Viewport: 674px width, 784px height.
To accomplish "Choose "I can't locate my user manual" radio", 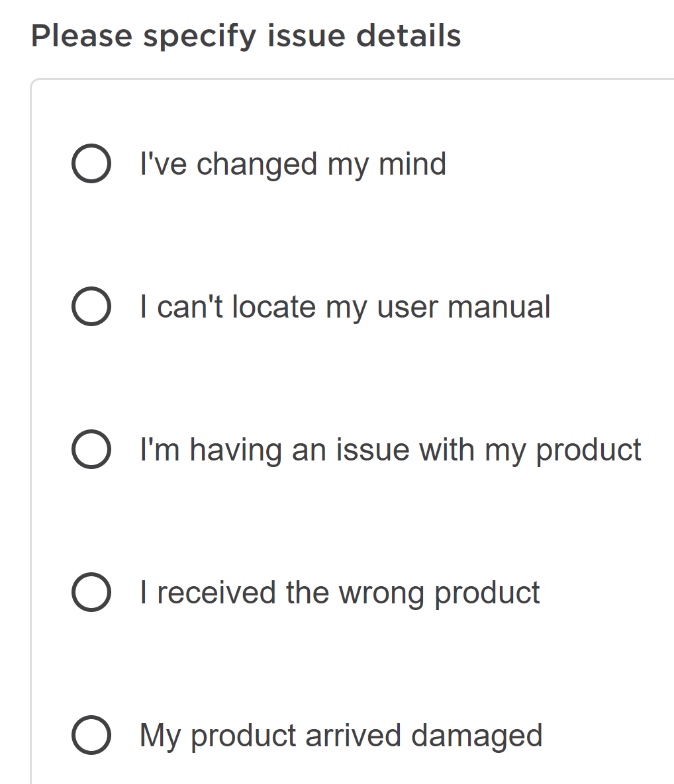I will click(x=91, y=306).
